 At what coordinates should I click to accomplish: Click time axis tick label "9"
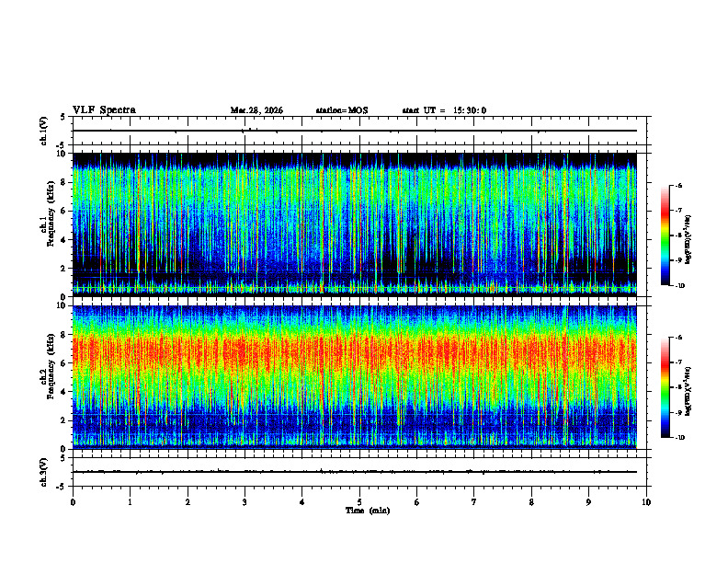pyautogui.click(x=588, y=502)
